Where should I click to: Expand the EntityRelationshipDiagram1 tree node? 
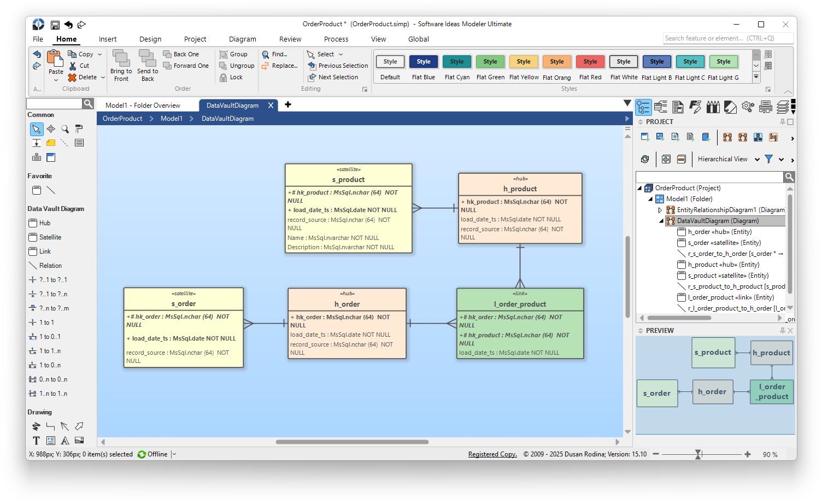(660, 210)
